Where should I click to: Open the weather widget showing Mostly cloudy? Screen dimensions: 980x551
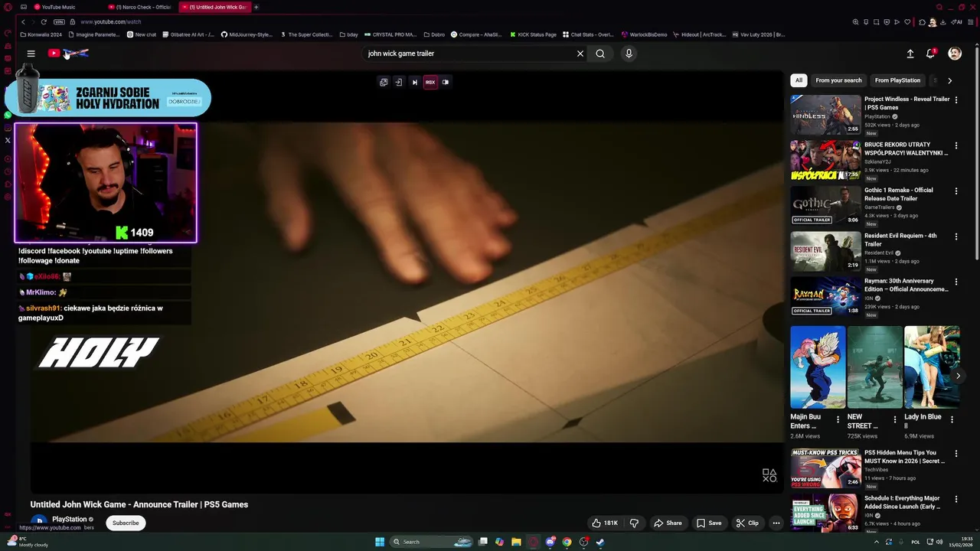[27, 542]
